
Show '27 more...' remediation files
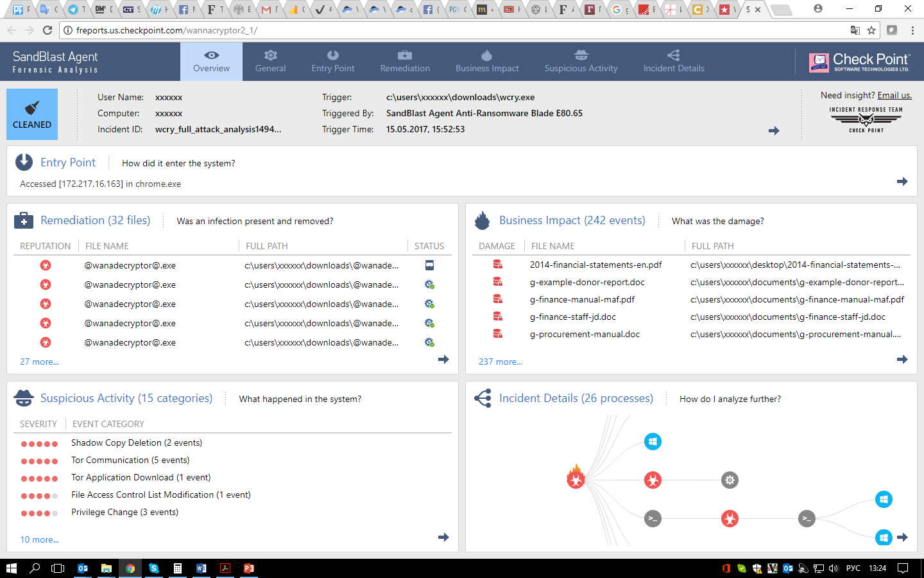tap(39, 362)
